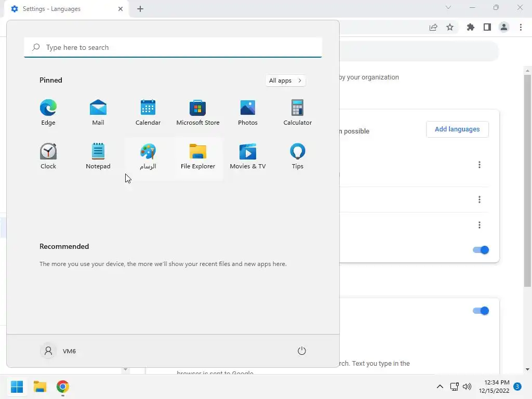Open the Tips app
This screenshot has width=532, height=399.
[x=298, y=156]
